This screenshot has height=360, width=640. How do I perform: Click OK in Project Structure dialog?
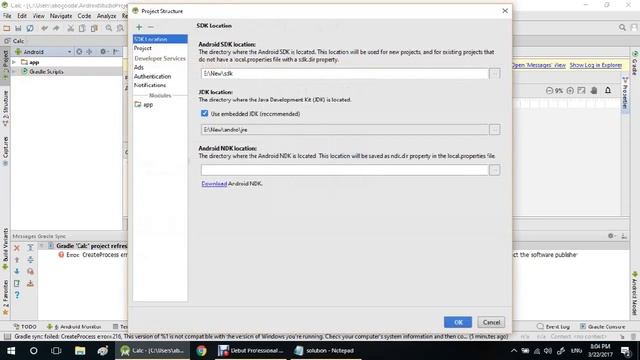(x=458, y=322)
